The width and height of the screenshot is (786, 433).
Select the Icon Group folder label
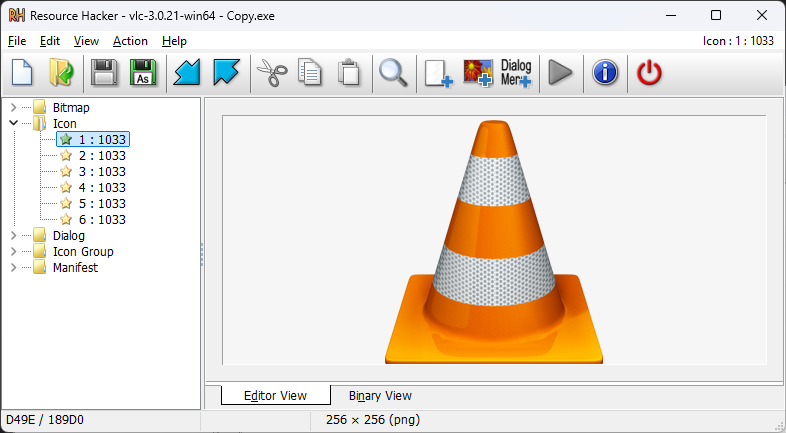pyautogui.click(x=83, y=252)
